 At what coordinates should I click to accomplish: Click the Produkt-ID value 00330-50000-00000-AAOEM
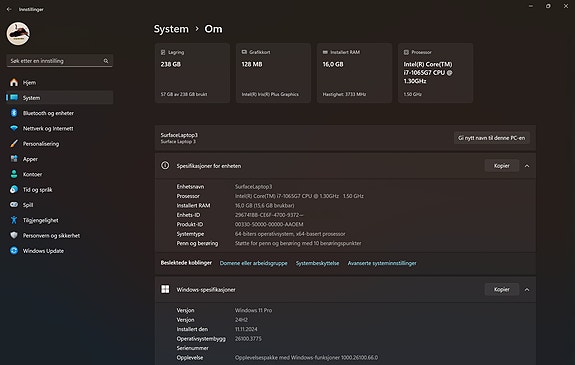point(269,225)
